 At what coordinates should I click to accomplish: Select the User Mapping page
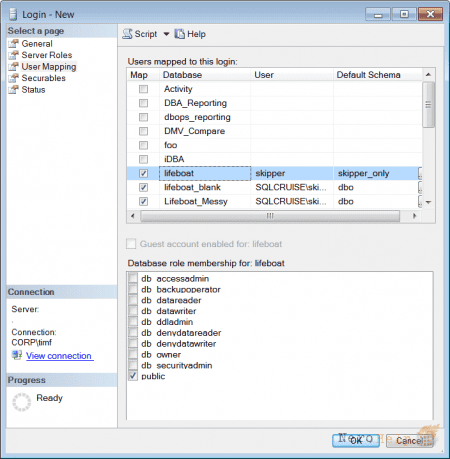(49, 67)
